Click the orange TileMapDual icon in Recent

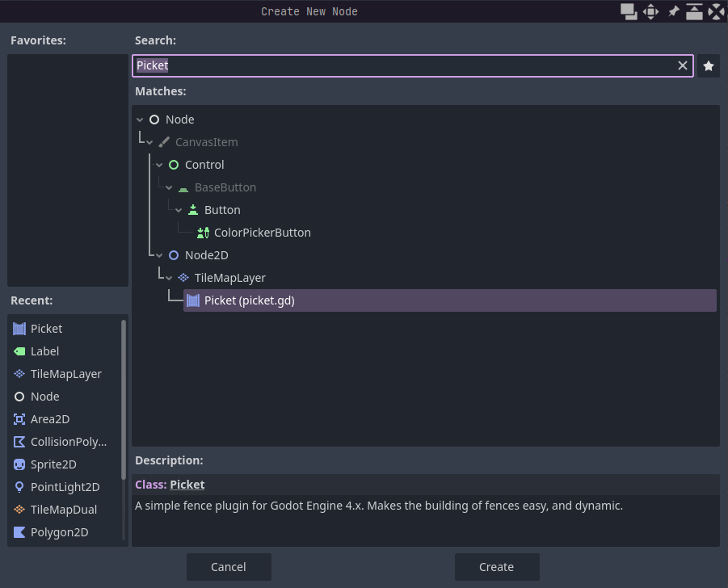click(x=19, y=510)
